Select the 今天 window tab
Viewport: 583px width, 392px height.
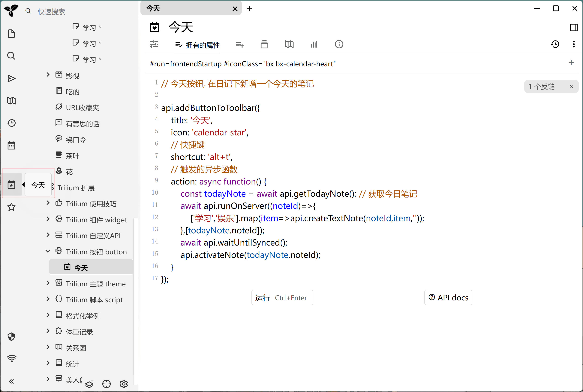(x=191, y=8)
